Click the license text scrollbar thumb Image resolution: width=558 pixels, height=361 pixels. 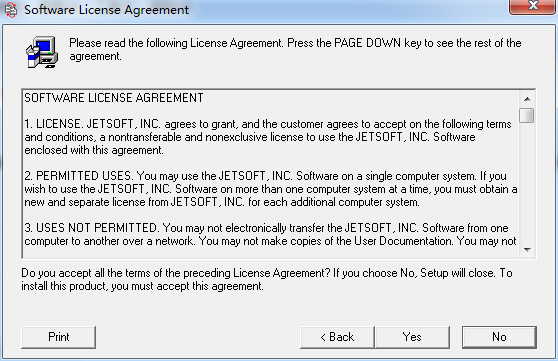click(527, 115)
